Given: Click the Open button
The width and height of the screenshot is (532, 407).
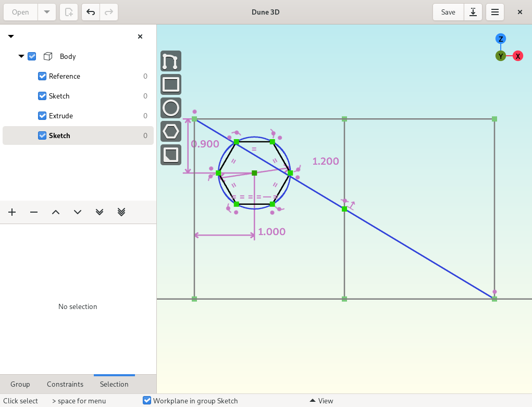Looking at the screenshot, I should [20, 12].
